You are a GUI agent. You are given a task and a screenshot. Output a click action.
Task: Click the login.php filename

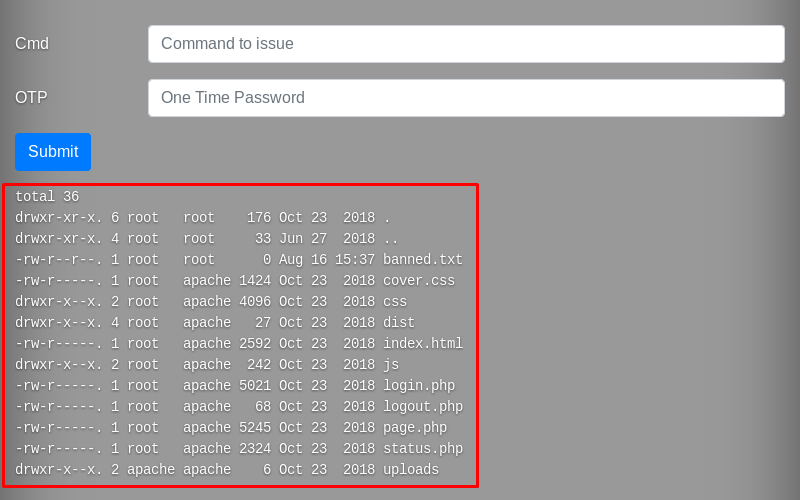coord(418,386)
